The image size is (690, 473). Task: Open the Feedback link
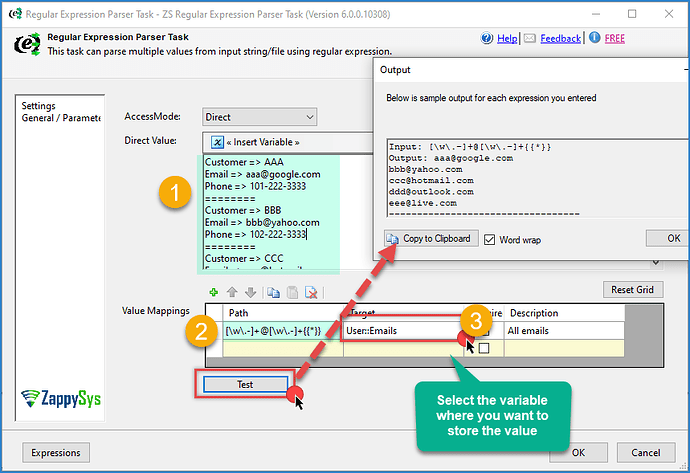[x=560, y=39]
